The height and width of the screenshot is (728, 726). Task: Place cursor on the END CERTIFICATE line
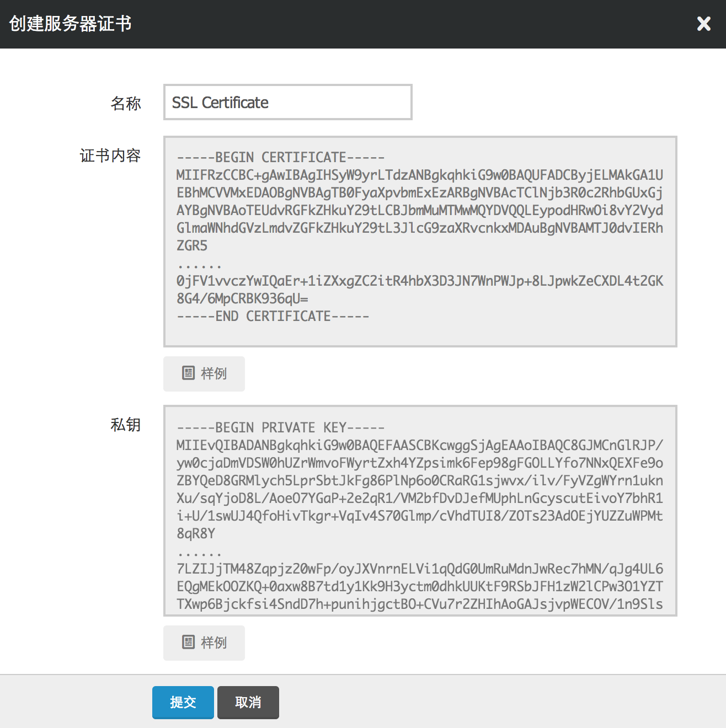click(x=273, y=317)
